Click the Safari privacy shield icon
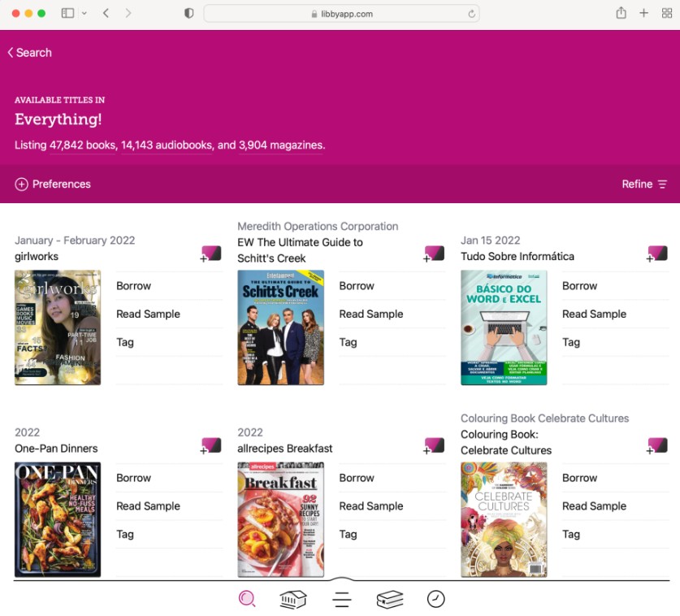The width and height of the screenshot is (680, 616). click(x=188, y=13)
